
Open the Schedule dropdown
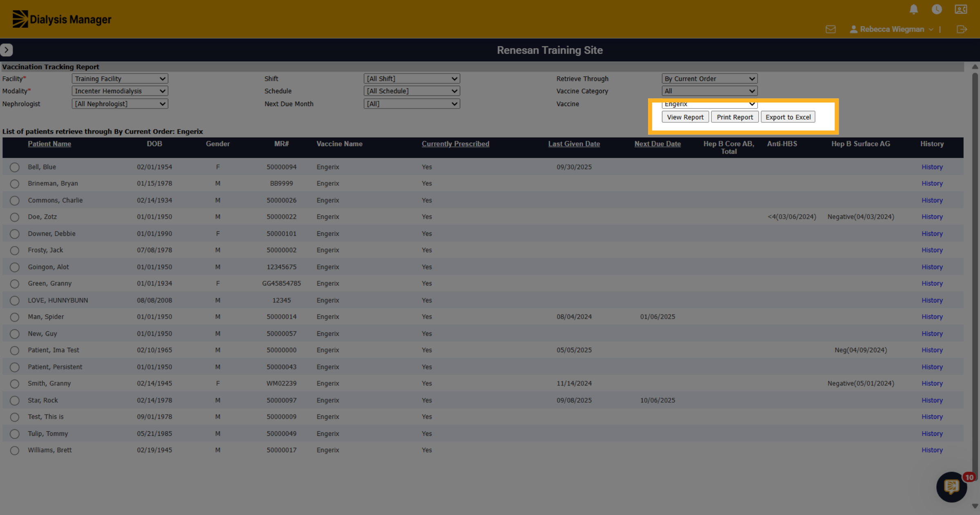click(x=412, y=91)
